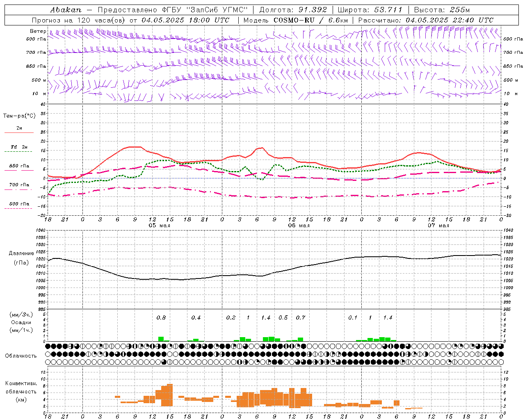Click the (мм/3ч.) units label

[21, 315]
